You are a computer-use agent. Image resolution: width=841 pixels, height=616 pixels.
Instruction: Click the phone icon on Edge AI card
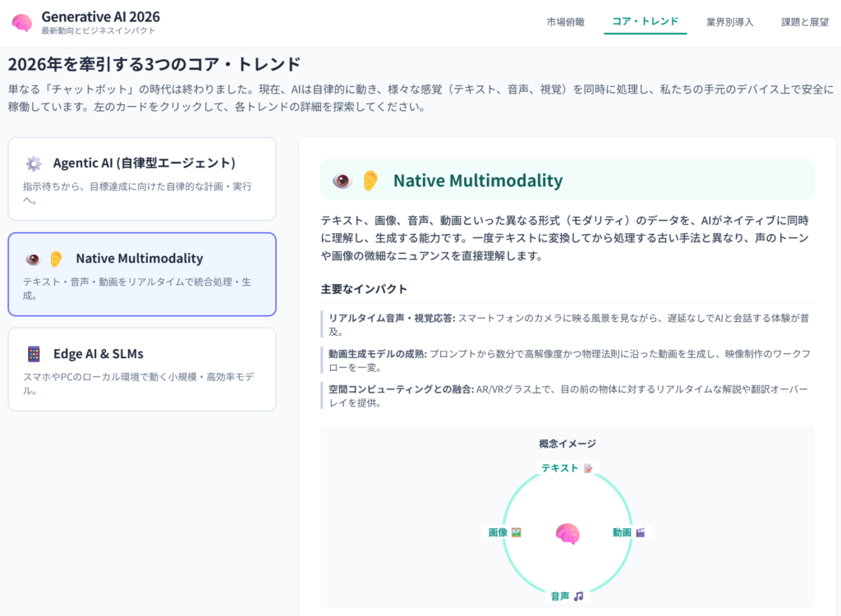pyautogui.click(x=34, y=354)
